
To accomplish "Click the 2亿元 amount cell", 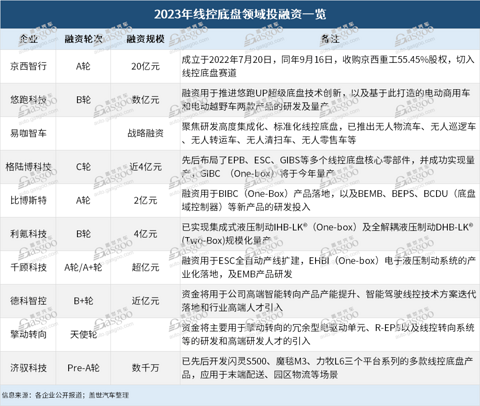I will tap(145, 200).
